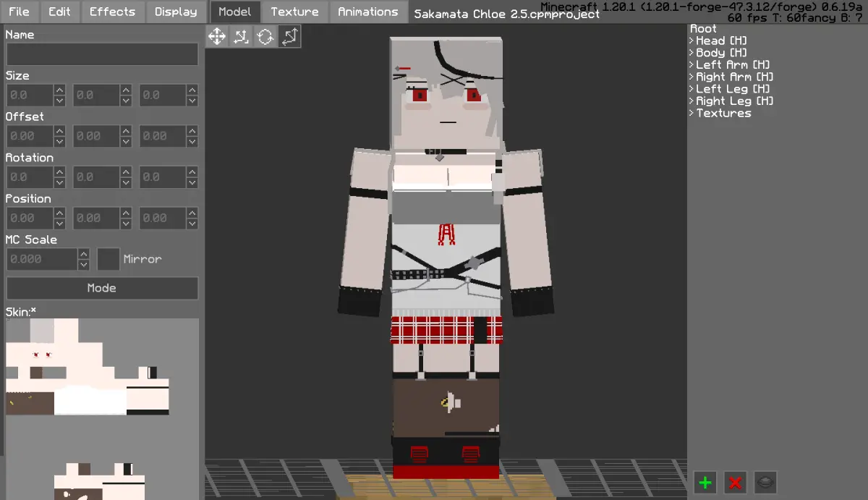Select the Right Leg [H] part label
This screenshot has height=500, width=868.
(x=736, y=101)
